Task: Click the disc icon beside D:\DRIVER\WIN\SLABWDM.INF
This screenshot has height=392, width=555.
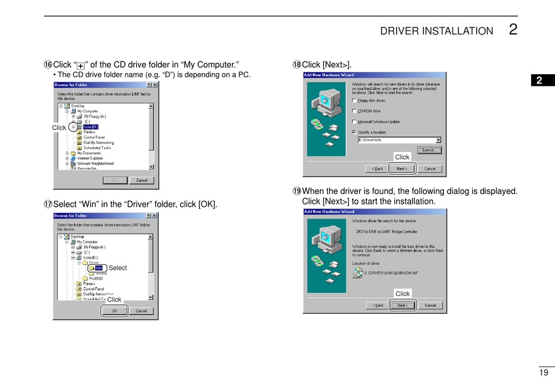Action: tap(358, 273)
